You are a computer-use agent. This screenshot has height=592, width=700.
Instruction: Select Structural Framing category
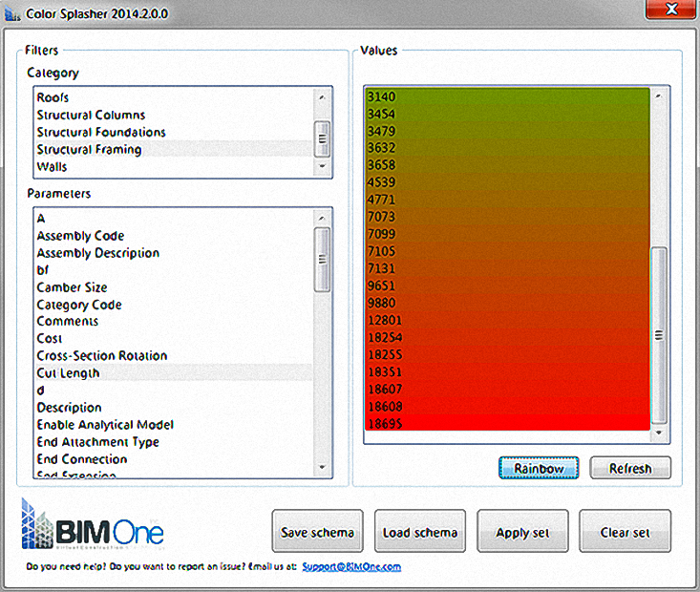coord(89,149)
